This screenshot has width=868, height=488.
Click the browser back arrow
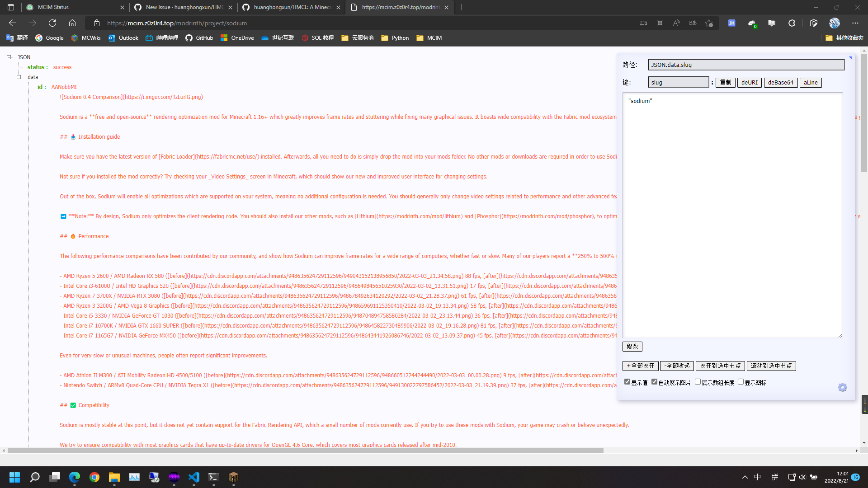13,23
